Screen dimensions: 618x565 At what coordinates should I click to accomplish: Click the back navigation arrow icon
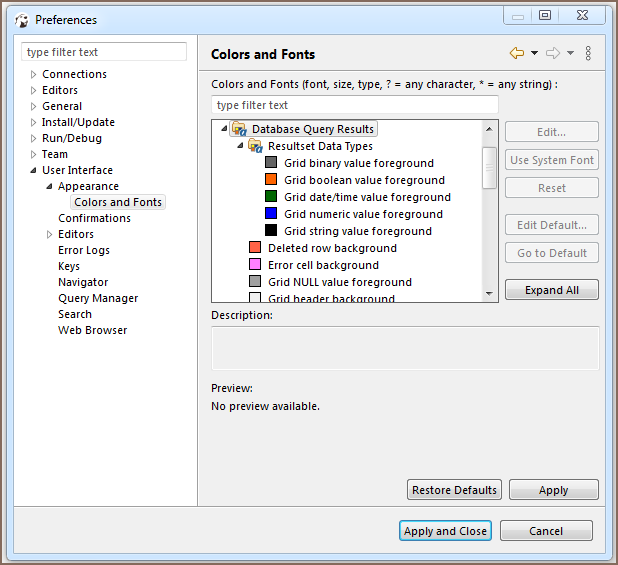(516, 53)
